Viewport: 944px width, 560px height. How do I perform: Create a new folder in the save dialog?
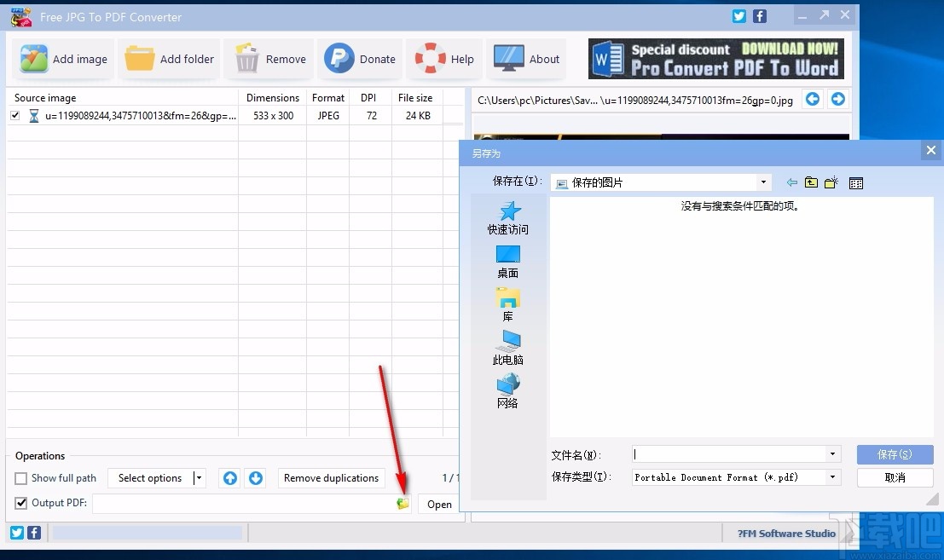pyautogui.click(x=831, y=182)
